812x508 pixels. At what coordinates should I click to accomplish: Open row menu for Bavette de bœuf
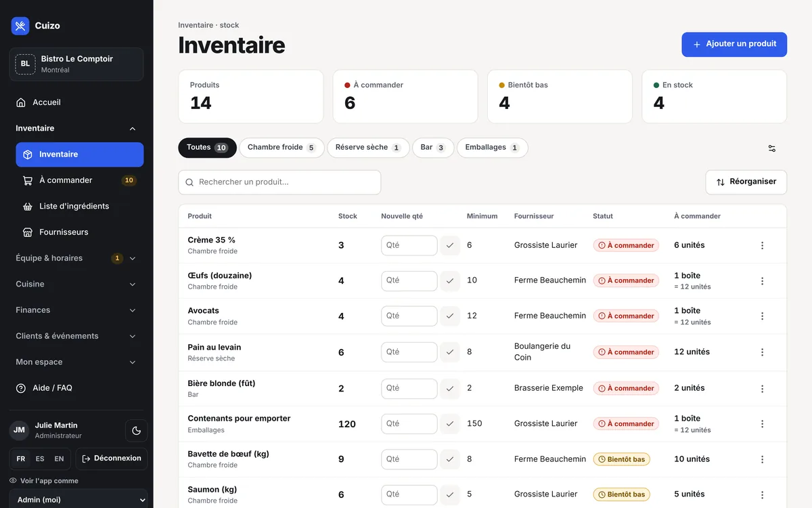[763, 459]
